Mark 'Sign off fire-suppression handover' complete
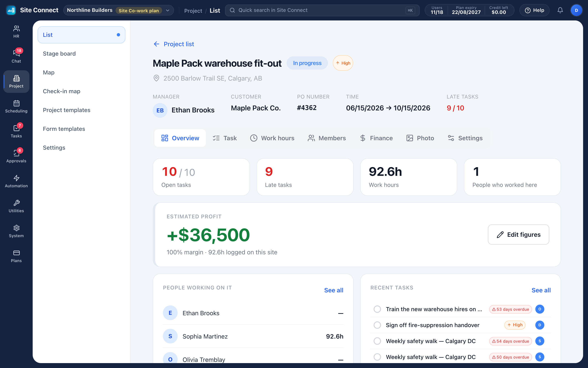Viewport: 588px width, 368px height. tap(377, 325)
